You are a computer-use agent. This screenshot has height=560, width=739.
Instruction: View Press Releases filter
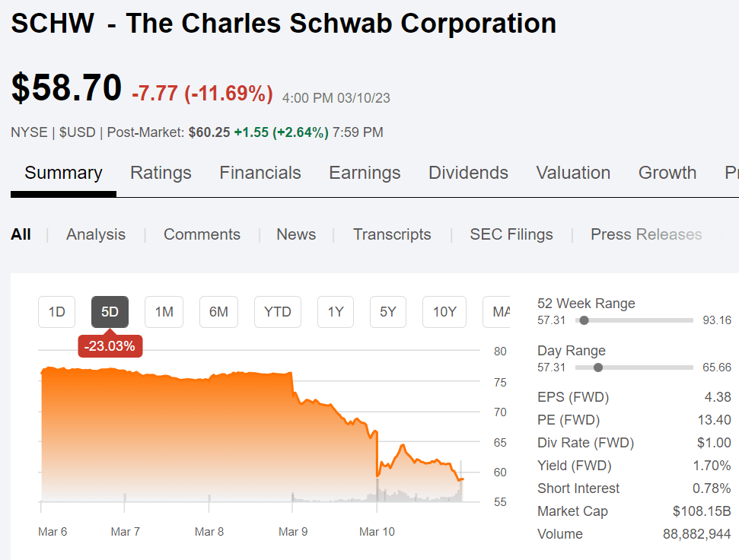(x=646, y=234)
